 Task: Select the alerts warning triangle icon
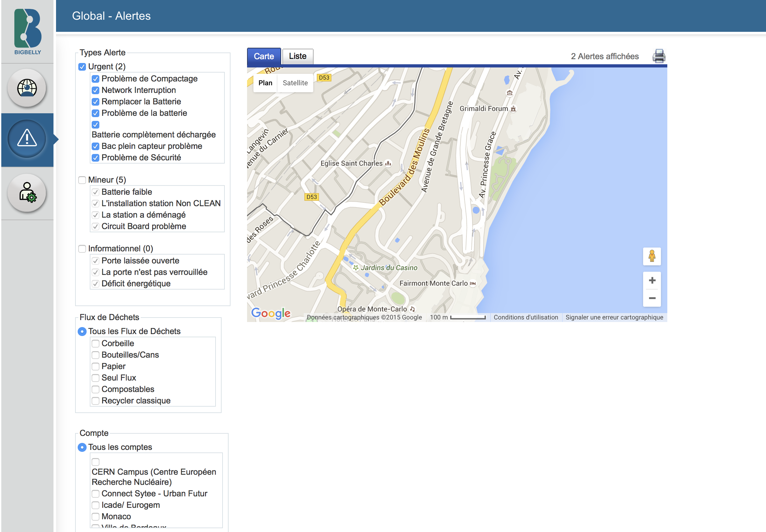pyautogui.click(x=27, y=138)
